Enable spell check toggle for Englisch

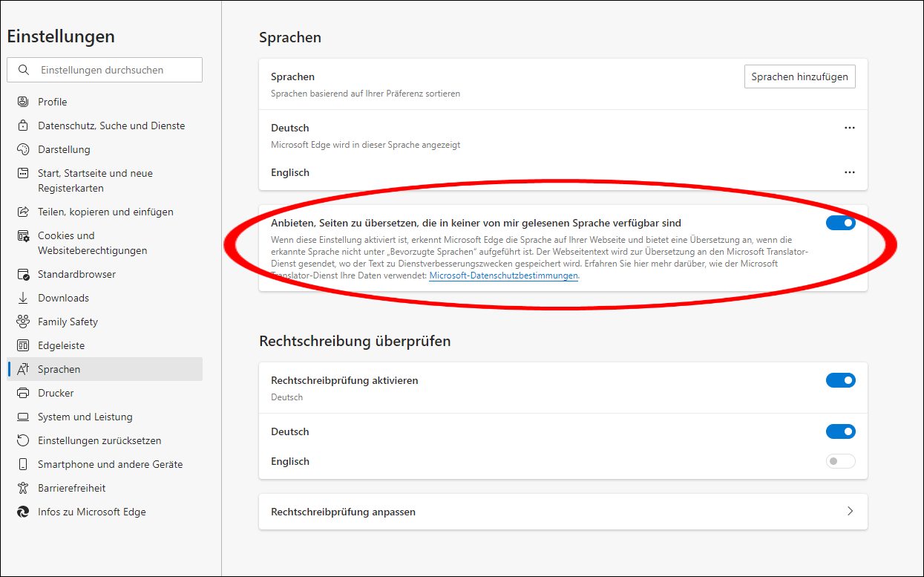pyautogui.click(x=841, y=461)
